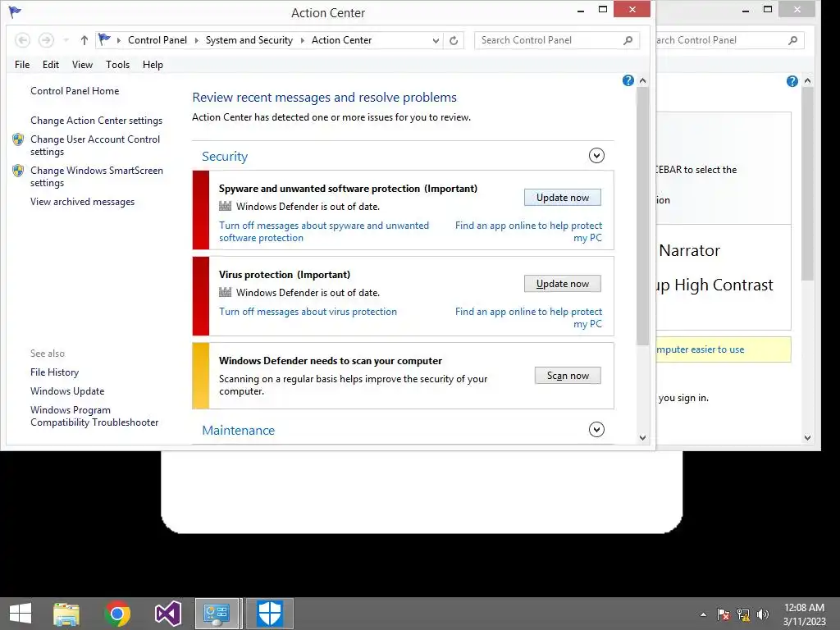The width and height of the screenshot is (840, 630).
Task: Click the Action Center scrollbar up arrow
Action: tap(643, 81)
